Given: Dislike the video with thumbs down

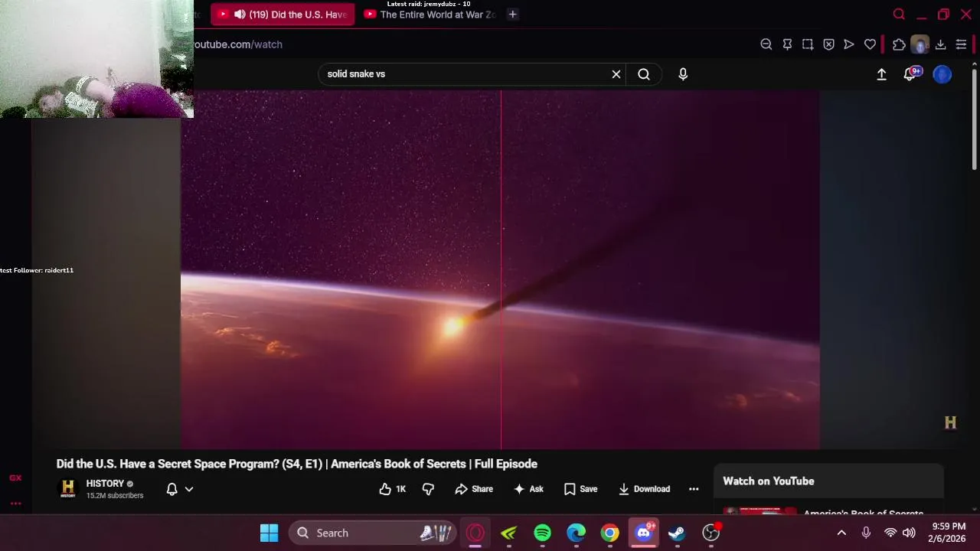Looking at the screenshot, I should (x=428, y=489).
